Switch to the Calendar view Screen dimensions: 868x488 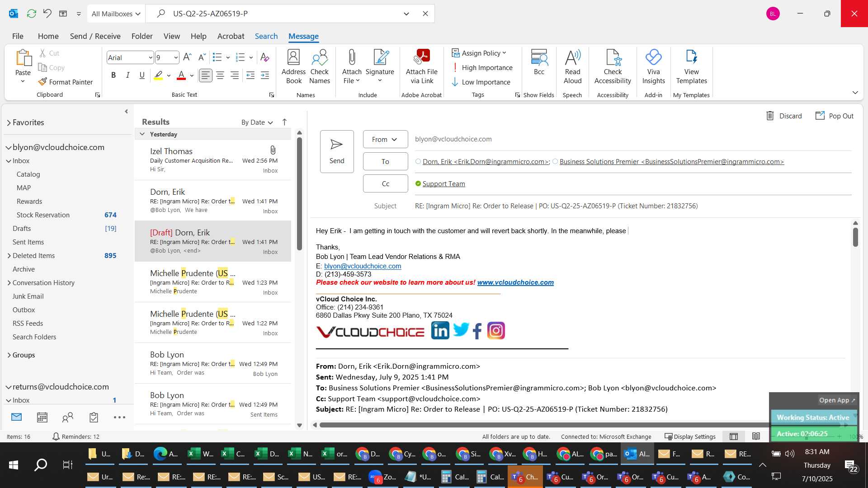(x=42, y=418)
